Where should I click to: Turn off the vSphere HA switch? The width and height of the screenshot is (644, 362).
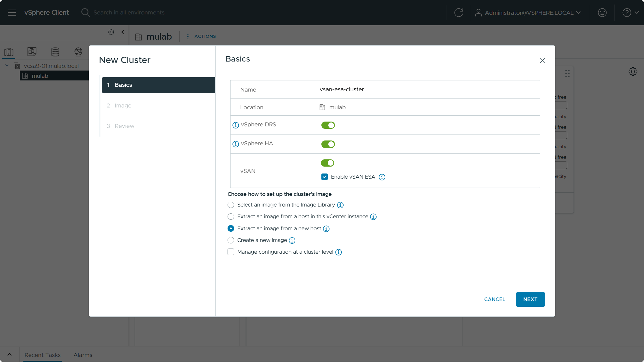[x=328, y=144]
